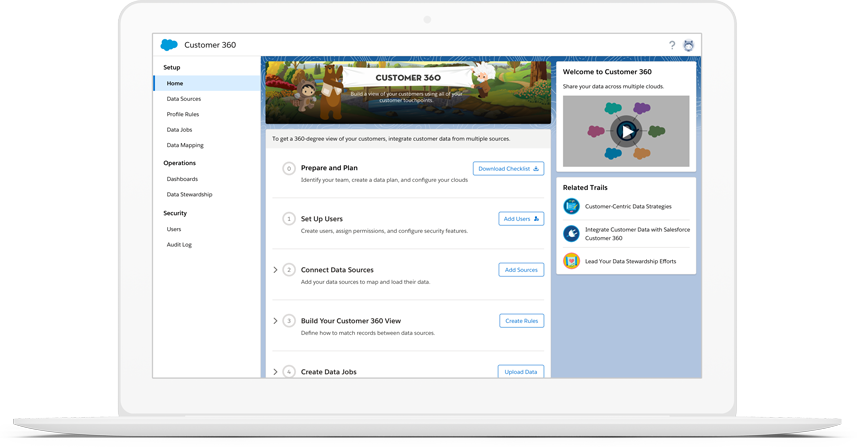This screenshot has width=857, height=447.
Task: Open Data Stewardship under Operations
Action: (189, 195)
